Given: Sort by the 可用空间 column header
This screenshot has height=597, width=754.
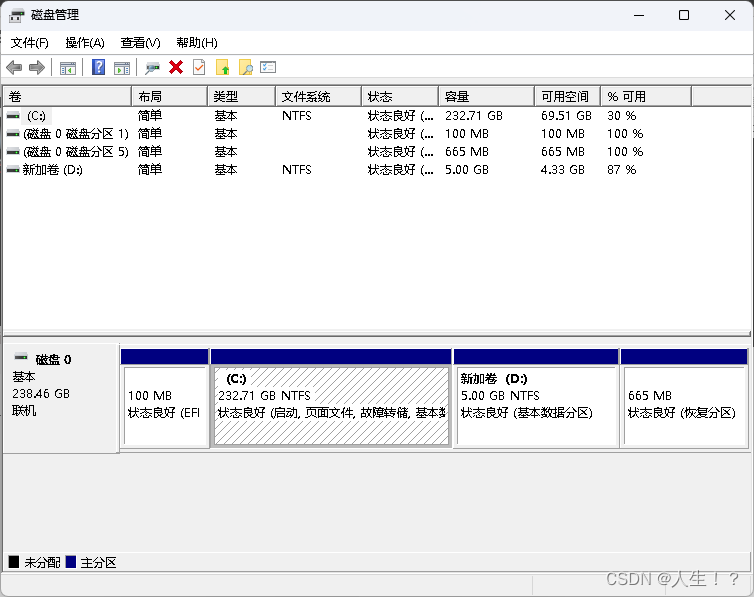Looking at the screenshot, I should [x=568, y=97].
